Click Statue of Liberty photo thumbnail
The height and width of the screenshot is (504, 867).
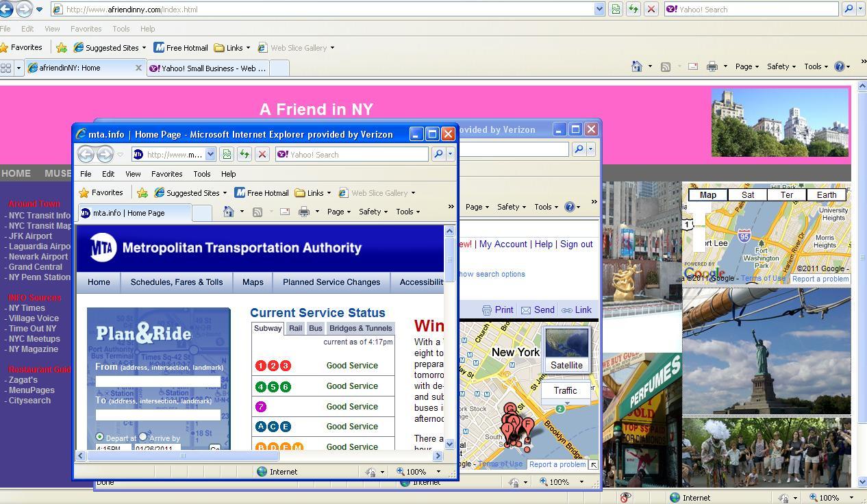pyautogui.click(x=766, y=351)
